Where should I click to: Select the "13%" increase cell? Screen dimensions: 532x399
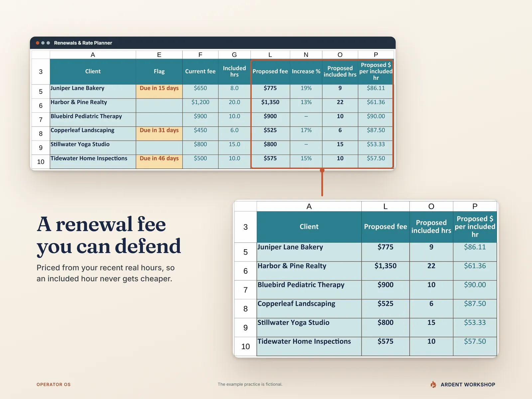pyautogui.click(x=306, y=105)
